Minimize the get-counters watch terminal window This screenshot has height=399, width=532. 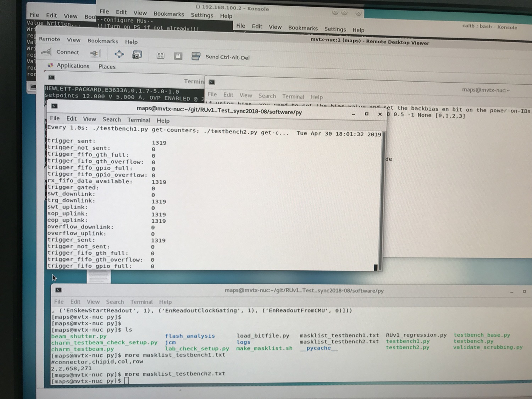(353, 114)
